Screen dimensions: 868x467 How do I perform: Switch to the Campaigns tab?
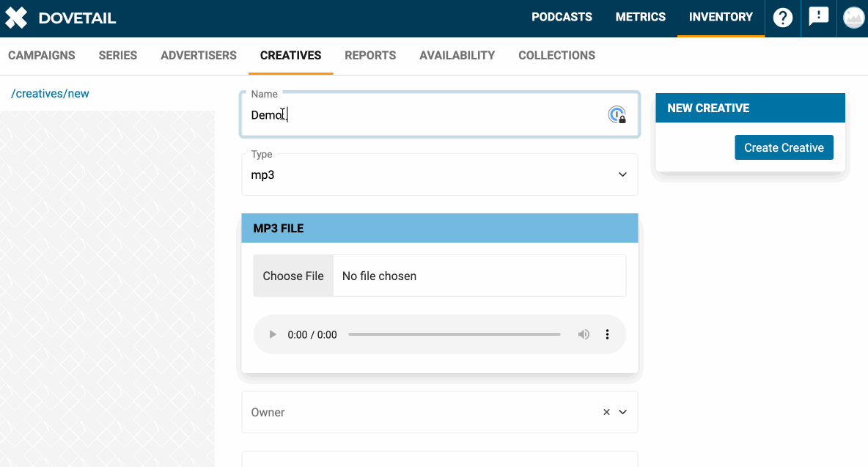(42, 56)
